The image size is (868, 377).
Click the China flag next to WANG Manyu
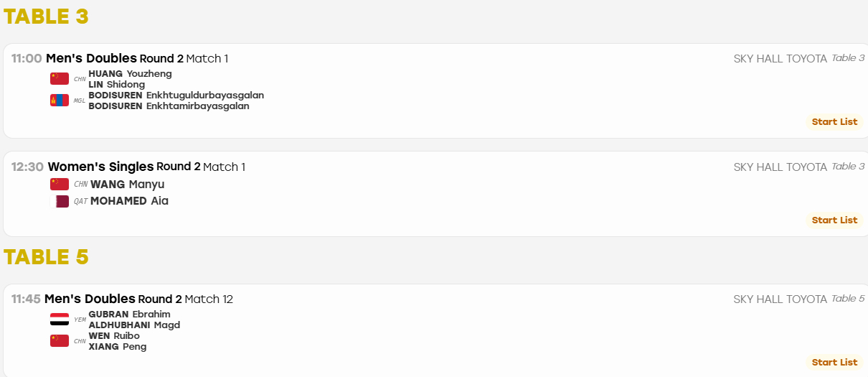click(x=60, y=185)
